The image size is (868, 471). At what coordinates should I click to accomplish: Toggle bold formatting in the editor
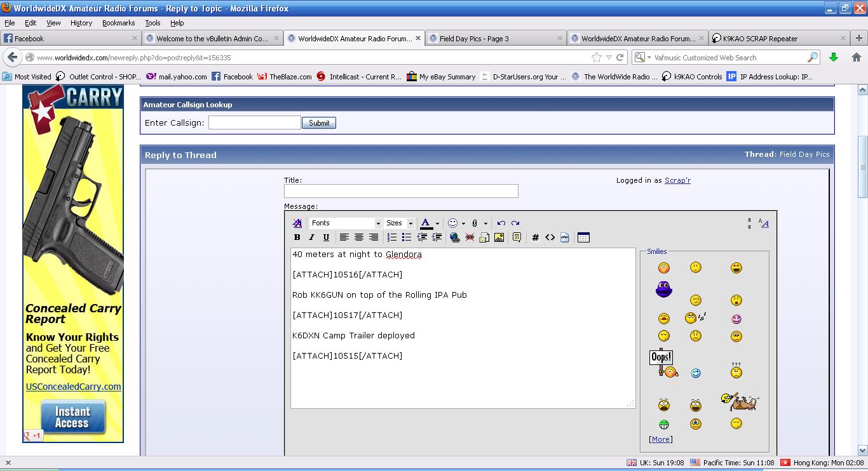pos(297,237)
